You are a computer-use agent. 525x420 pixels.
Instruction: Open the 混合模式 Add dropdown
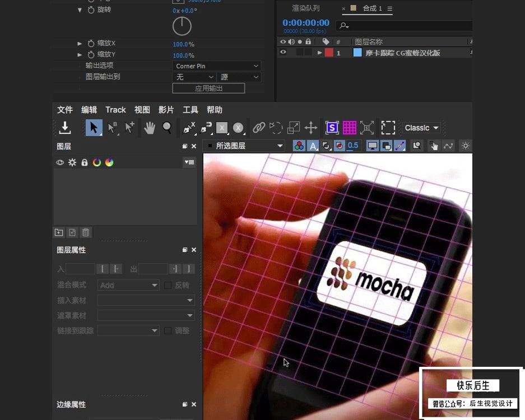(x=128, y=285)
